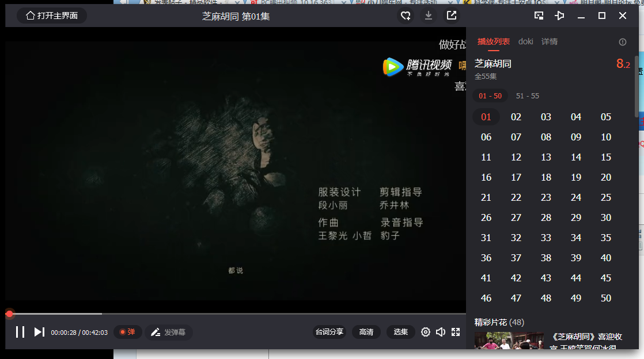Play episode 45
Viewport: 644px width, 359px height.
coord(606,278)
